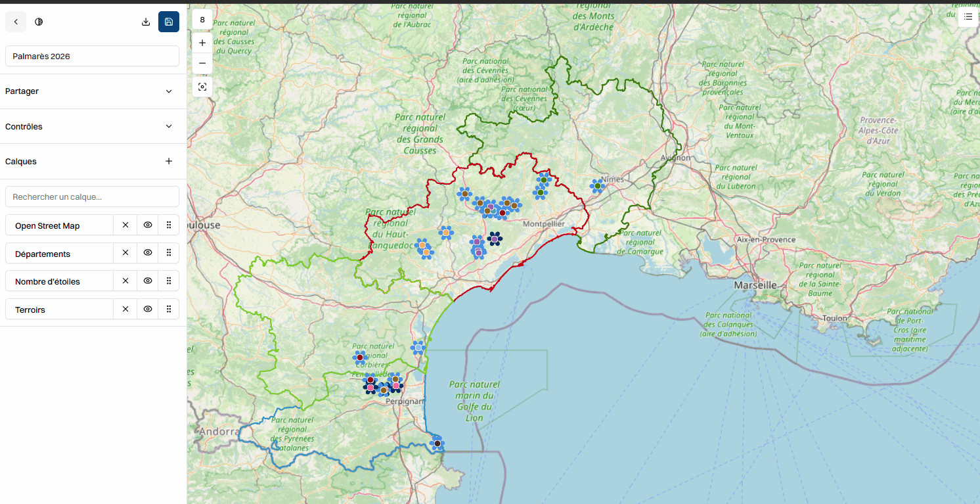Zoom in on the map
This screenshot has height=504, width=980.
click(202, 43)
